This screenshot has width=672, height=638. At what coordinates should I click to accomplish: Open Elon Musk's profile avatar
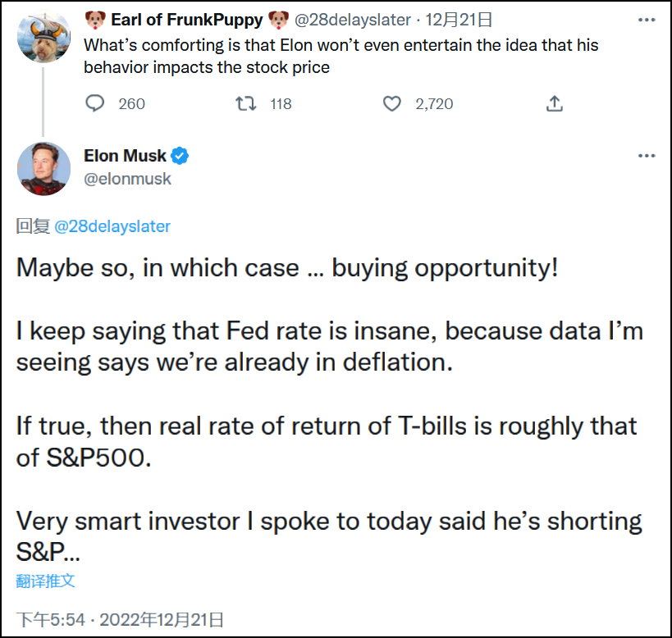(44, 167)
